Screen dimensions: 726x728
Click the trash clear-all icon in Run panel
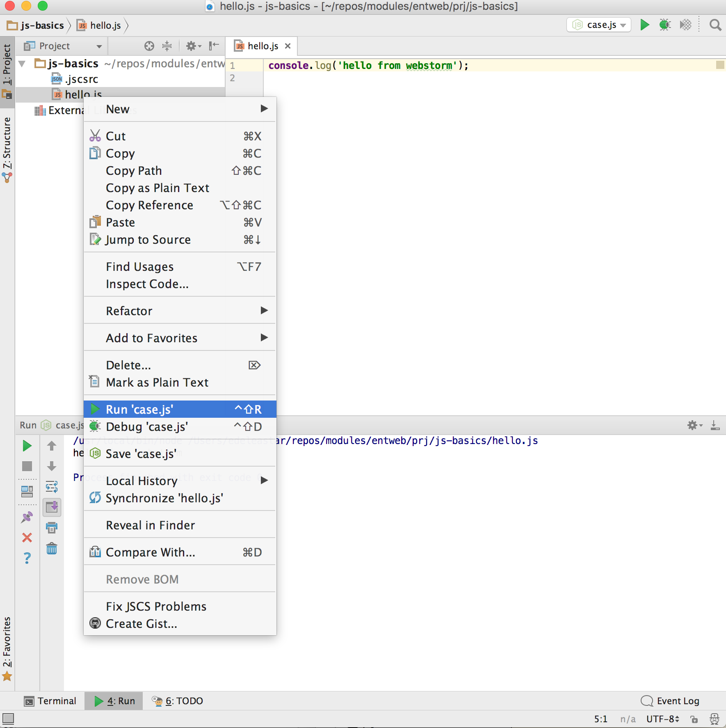[x=52, y=548]
